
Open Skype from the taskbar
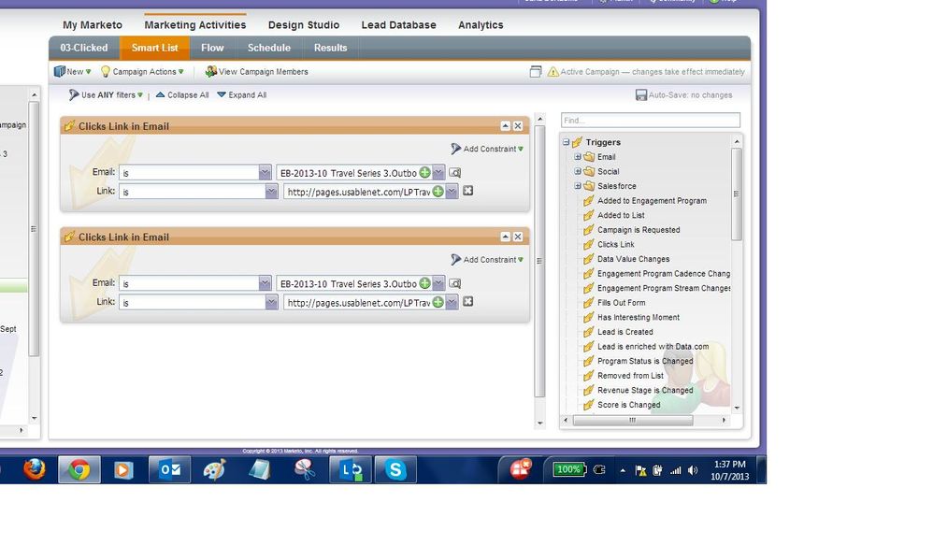(x=395, y=469)
